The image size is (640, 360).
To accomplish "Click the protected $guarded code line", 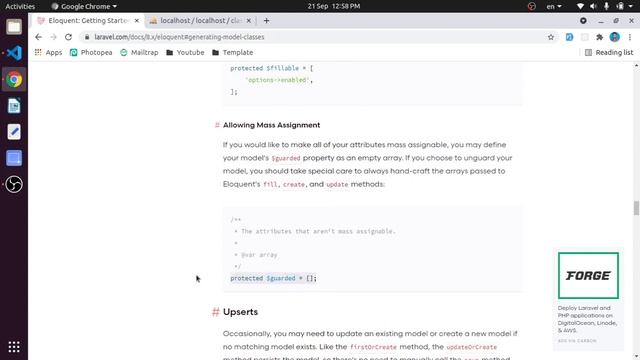I will coord(273,278).
